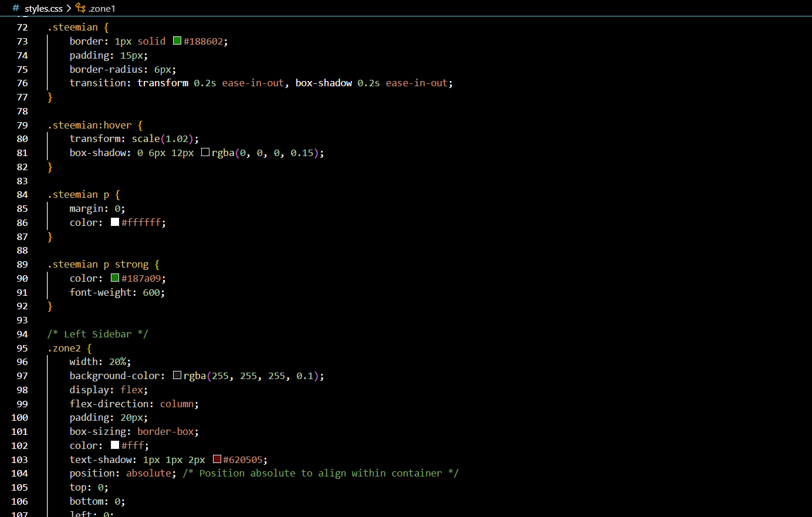The image size is (812, 517).
Task: Click the class symbol icon before .zone1
Action: click(x=81, y=8)
